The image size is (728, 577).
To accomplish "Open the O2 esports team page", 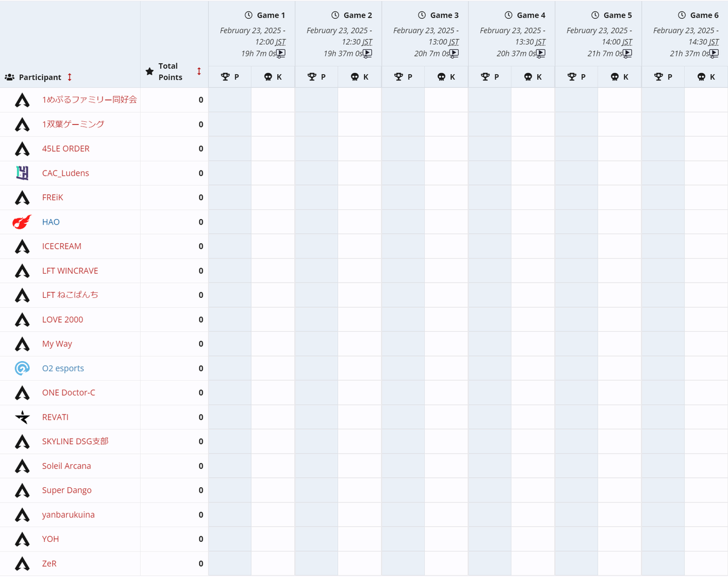I will [x=63, y=368].
